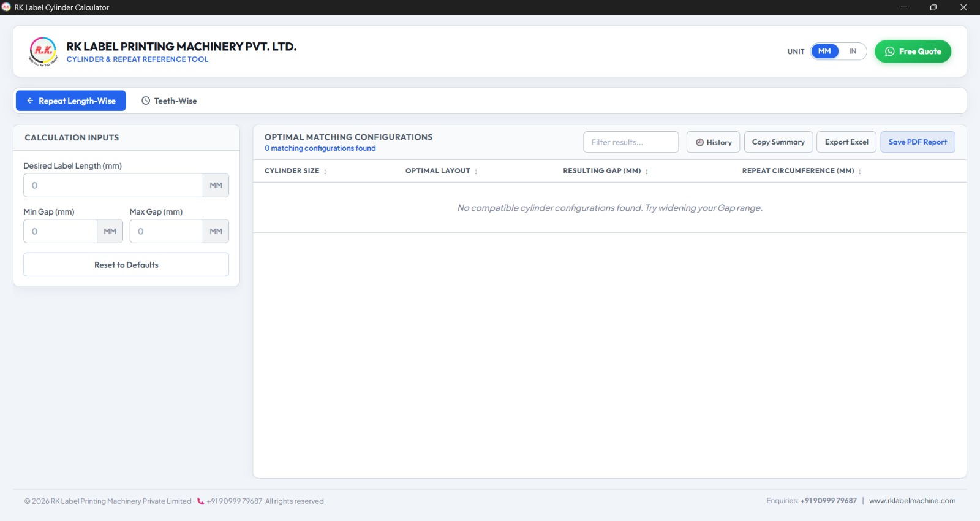Viewport: 980px width, 521px height.
Task: Click Export Excel button
Action: pyautogui.click(x=846, y=142)
